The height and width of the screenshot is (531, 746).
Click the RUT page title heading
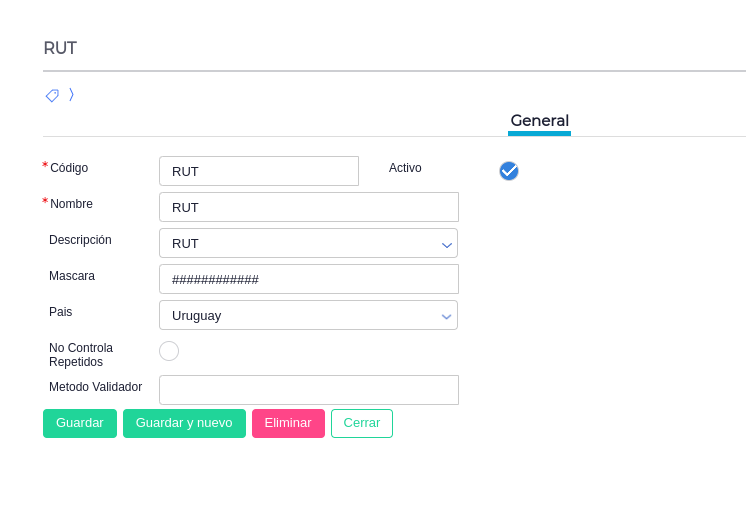60,48
